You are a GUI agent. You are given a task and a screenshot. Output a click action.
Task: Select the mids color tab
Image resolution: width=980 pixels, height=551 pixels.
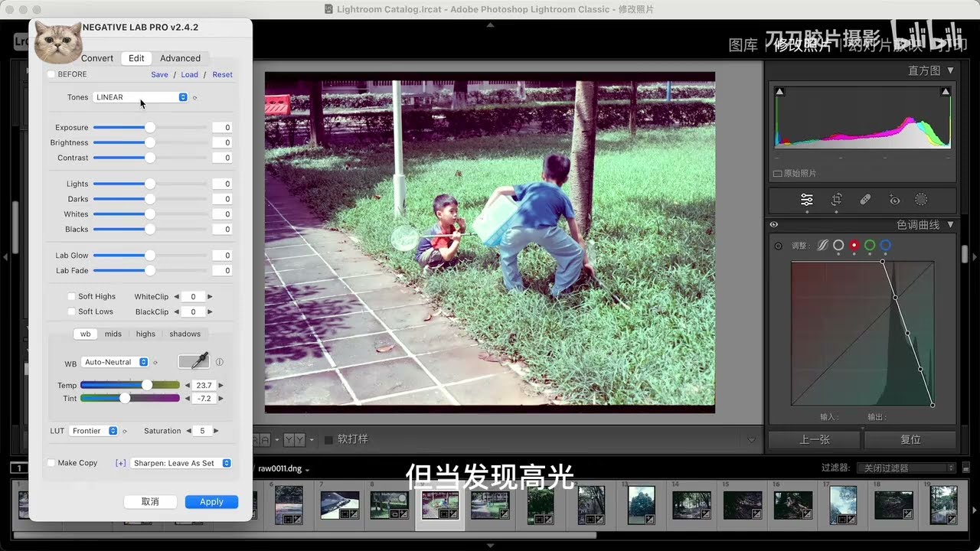(113, 334)
